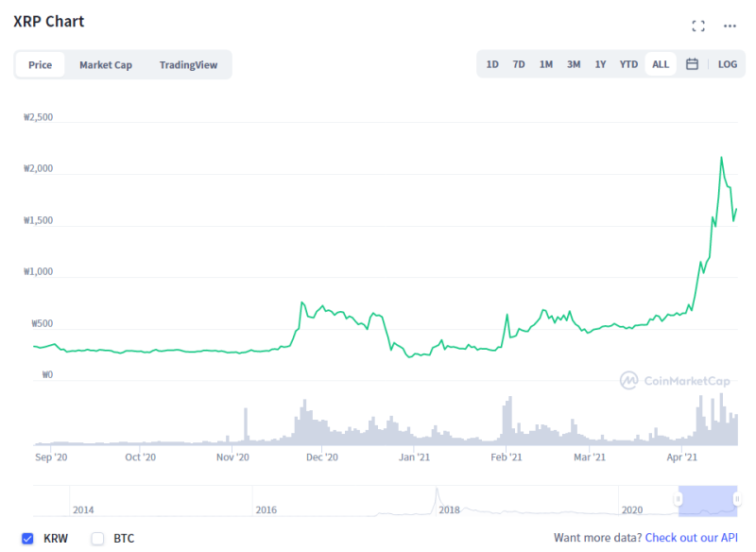Grab the left range selector handle
The height and width of the screenshot is (552, 756).
[x=678, y=499]
